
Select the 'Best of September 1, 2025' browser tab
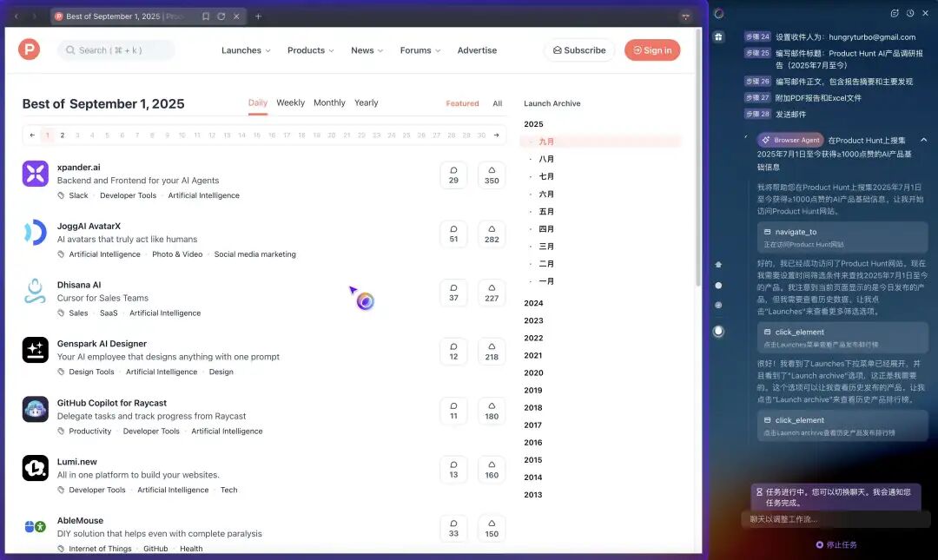[x=148, y=16]
